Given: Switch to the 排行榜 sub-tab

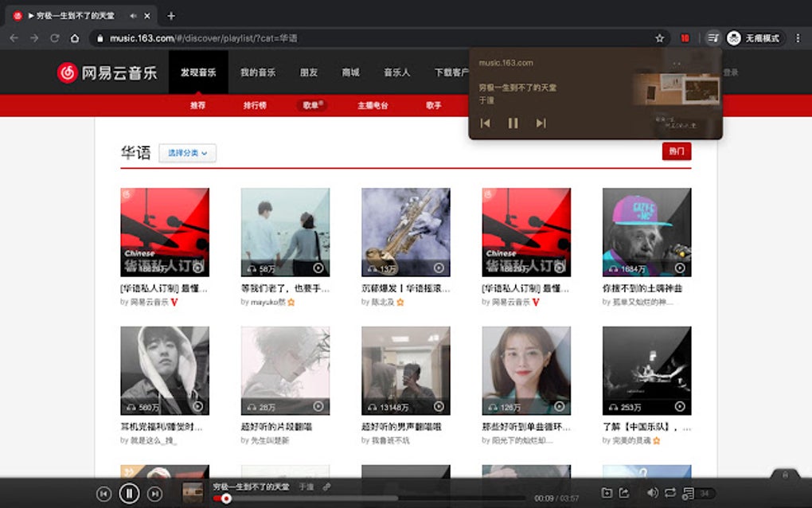Looking at the screenshot, I should [x=255, y=105].
